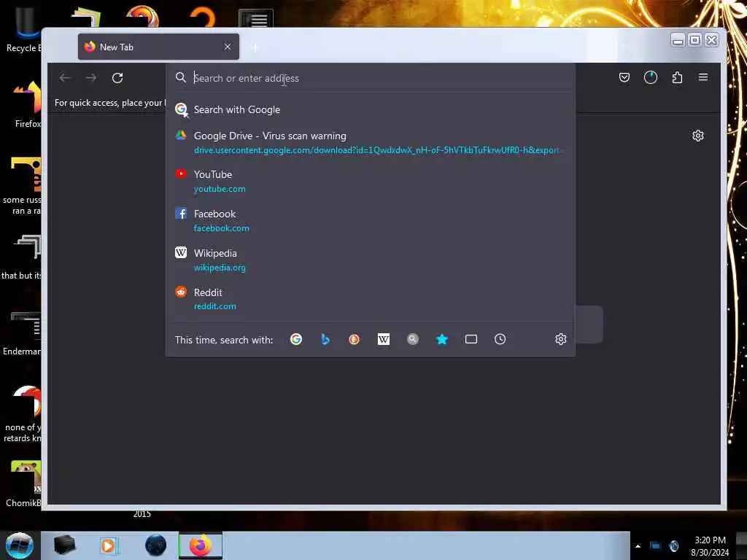Viewport: 747px width, 560px height.
Task: Click the facebook.com link text
Action: pyautogui.click(x=222, y=228)
